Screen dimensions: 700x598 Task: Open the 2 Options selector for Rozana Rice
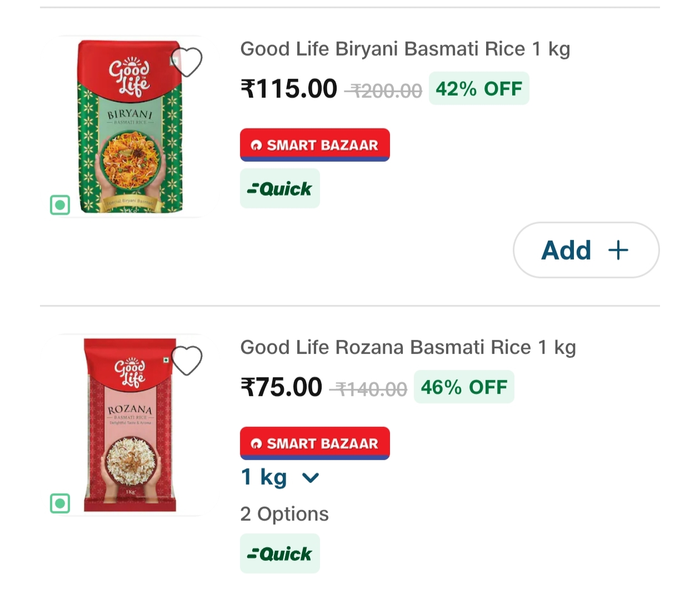coord(284,514)
